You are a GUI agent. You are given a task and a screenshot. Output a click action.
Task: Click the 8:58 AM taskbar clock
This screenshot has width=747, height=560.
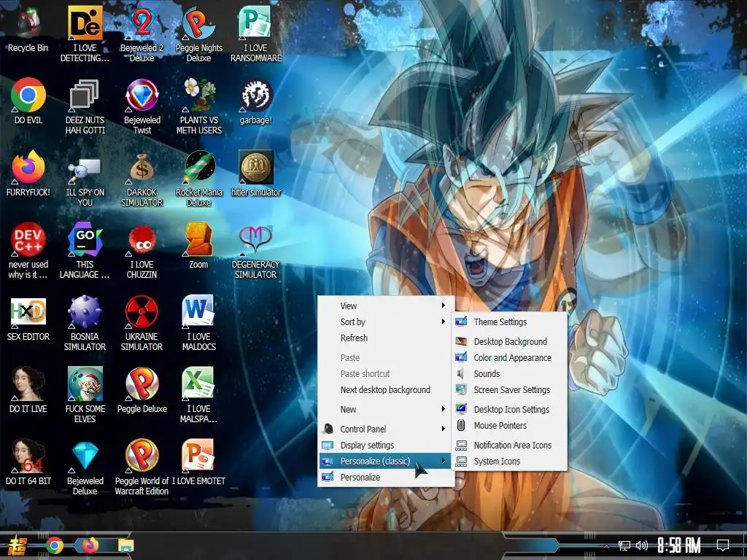coord(679,545)
